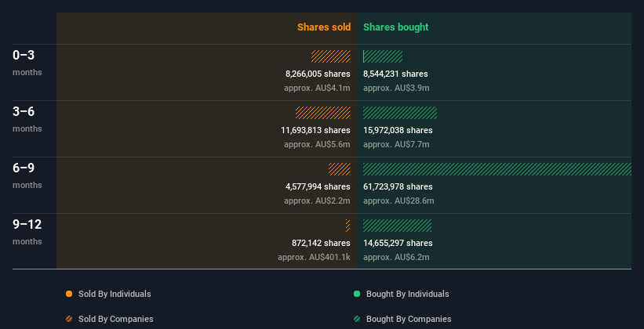Select the Shares sold column header
The width and height of the screenshot is (644, 329).
click(324, 27)
